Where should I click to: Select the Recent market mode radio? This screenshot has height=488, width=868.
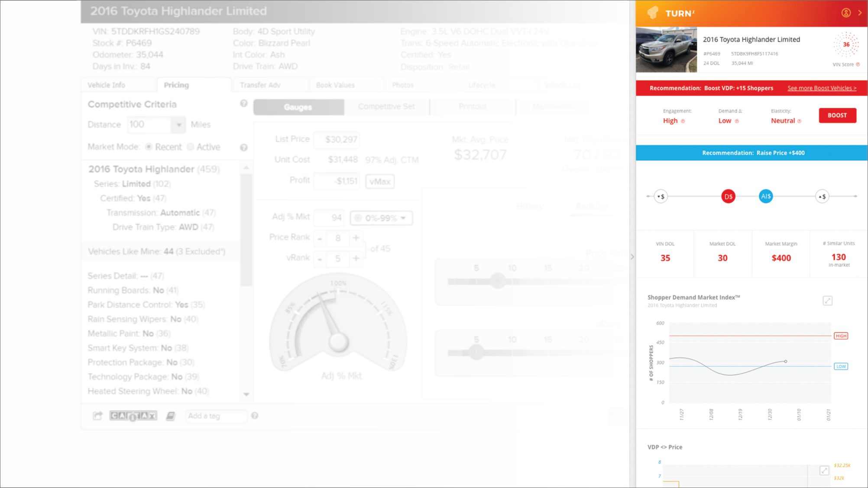149,147
